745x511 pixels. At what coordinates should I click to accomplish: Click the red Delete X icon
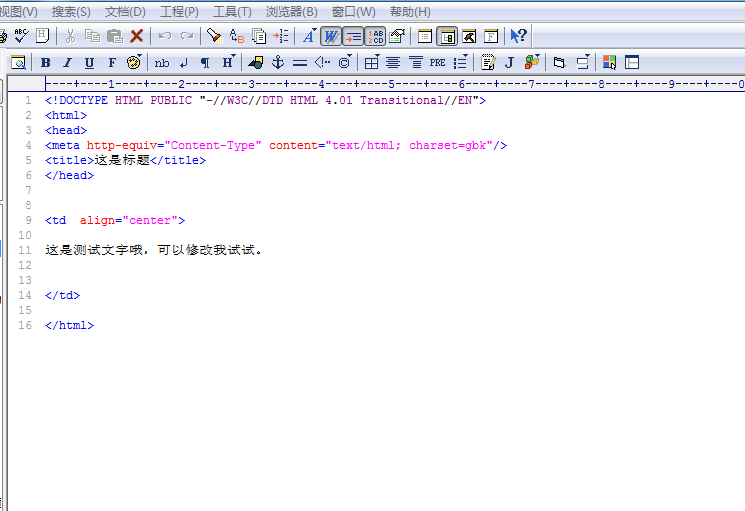click(x=137, y=36)
